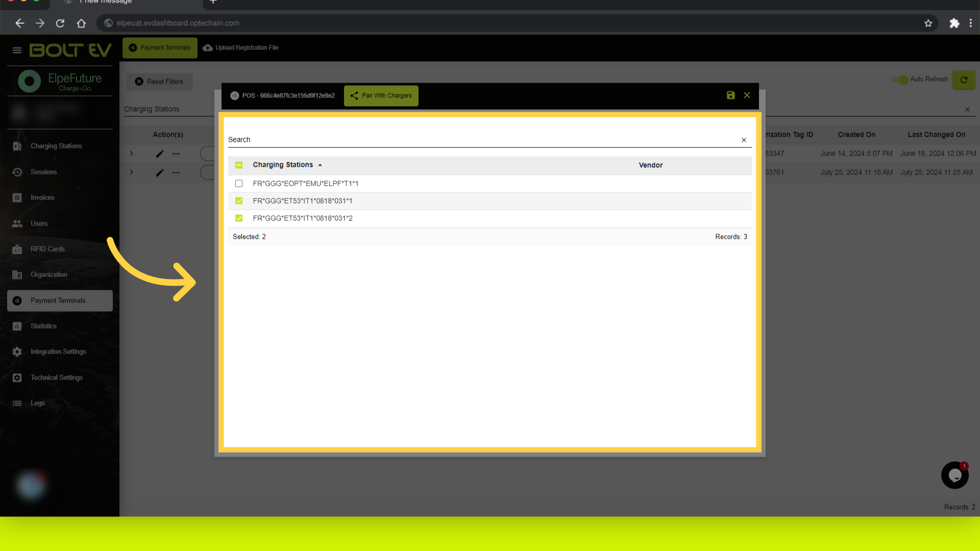The height and width of the screenshot is (551, 980).
Task: Expand the first table row chevron
Action: 131,154
